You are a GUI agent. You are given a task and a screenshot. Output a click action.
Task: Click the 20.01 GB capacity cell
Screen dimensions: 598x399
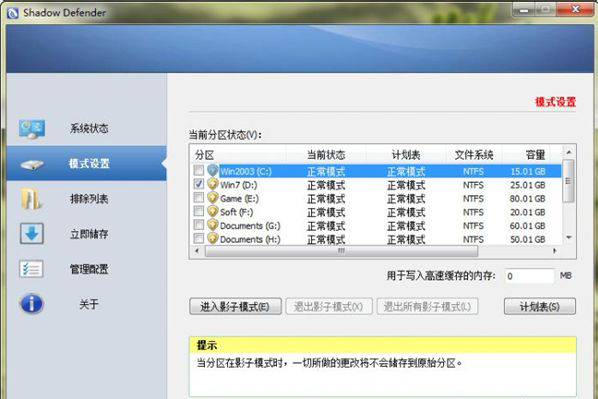click(528, 212)
